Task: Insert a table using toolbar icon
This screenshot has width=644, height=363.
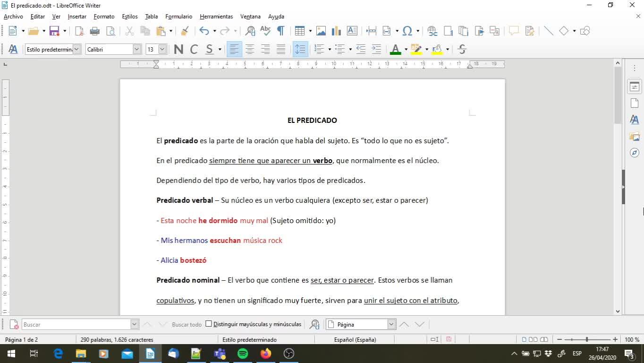Action: point(299,31)
